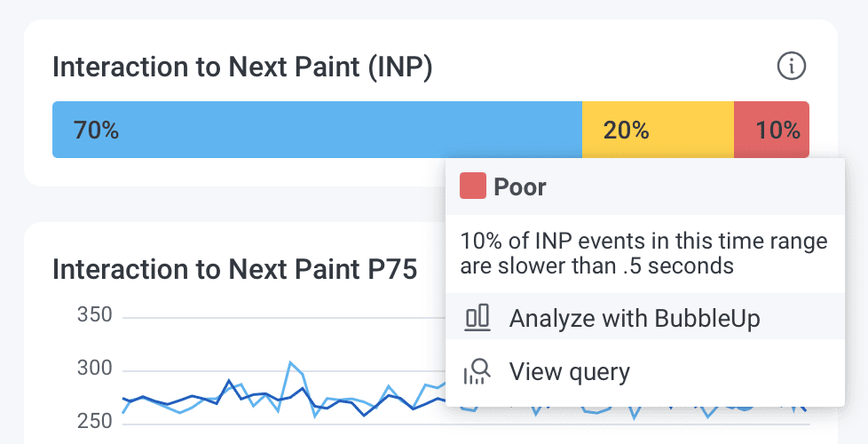Click the Interaction to Next Paint P75 title
Screen dimensions: 868x444
pyautogui.click(x=234, y=269)
